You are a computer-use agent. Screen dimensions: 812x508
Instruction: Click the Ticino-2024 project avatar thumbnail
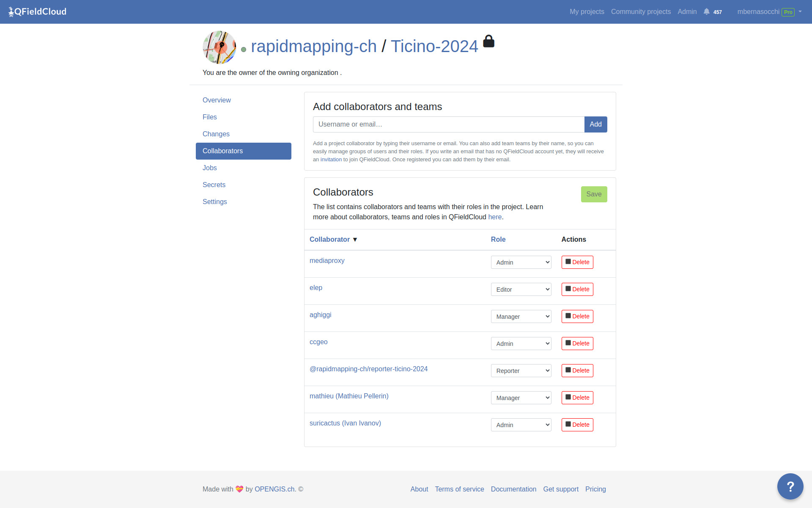(219, 47)
